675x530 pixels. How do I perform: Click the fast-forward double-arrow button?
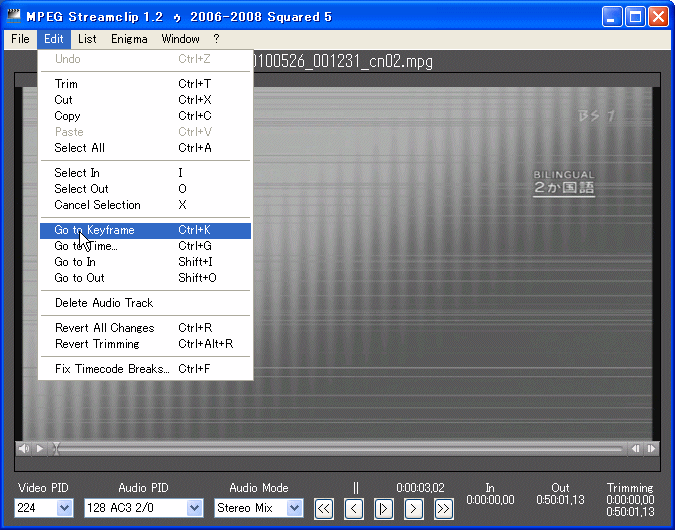tap(444, 508)
